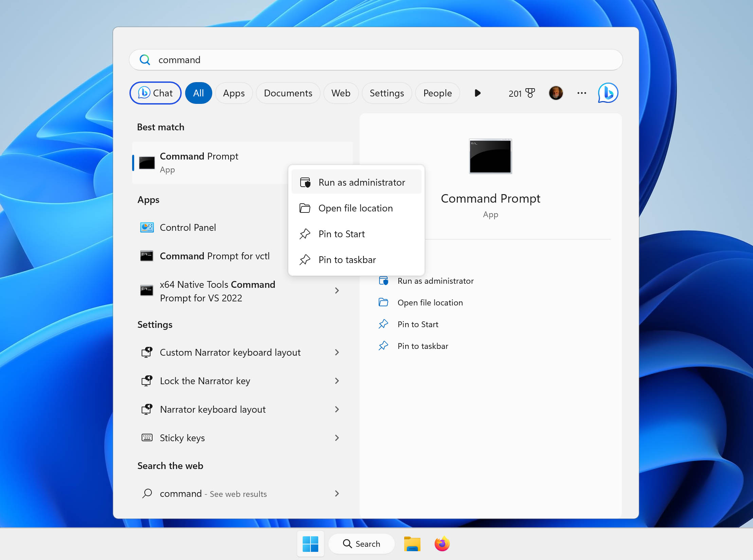Image resolution: width=753 pixels, height=560 pixels.
Task: Click Open file location in right pane
Action: (x=430, y=303)
